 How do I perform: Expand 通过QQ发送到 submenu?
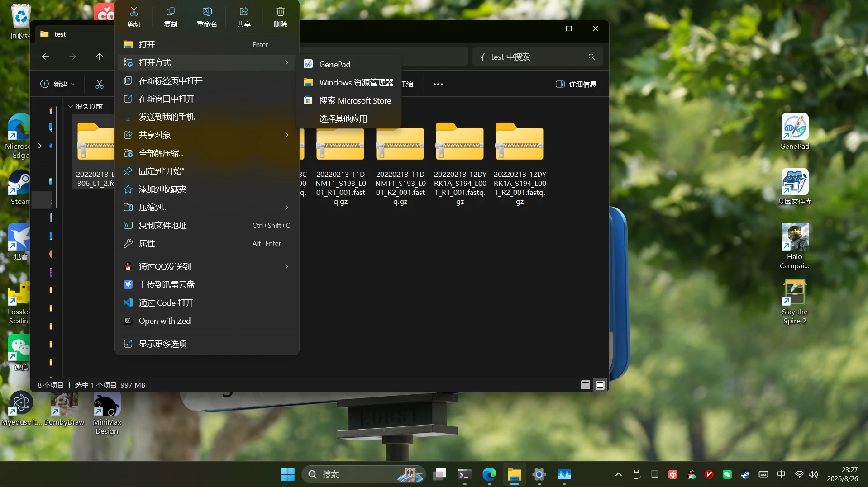point(207,266)
